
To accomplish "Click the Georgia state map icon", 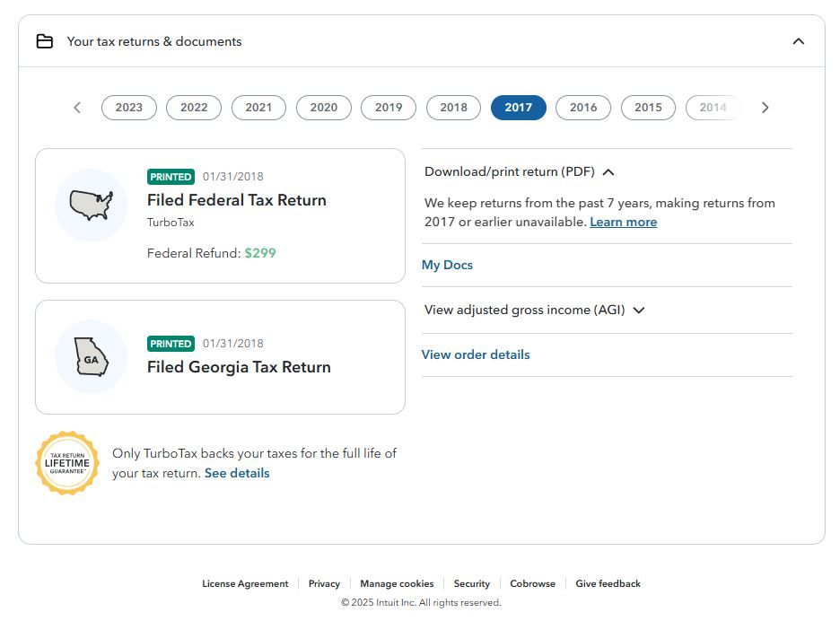I will coord(91,357).
